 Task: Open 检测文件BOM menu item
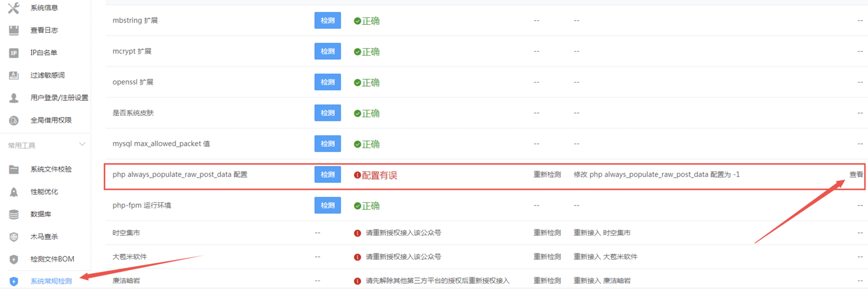52,259
